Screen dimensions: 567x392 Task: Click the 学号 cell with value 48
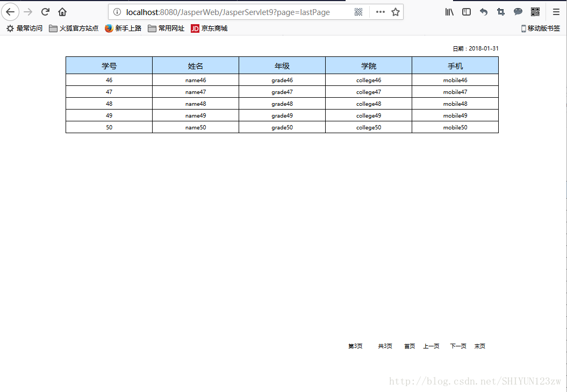pos(109,104)
